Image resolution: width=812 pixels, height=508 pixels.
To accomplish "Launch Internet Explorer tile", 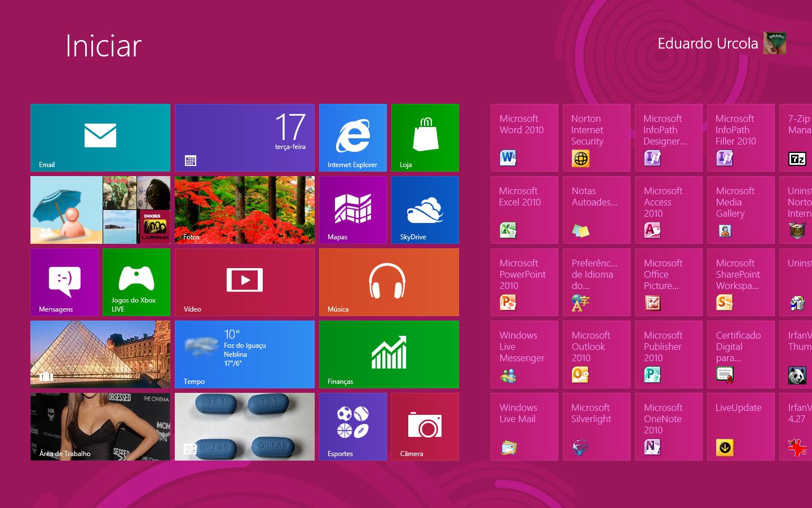I will 352,137.
